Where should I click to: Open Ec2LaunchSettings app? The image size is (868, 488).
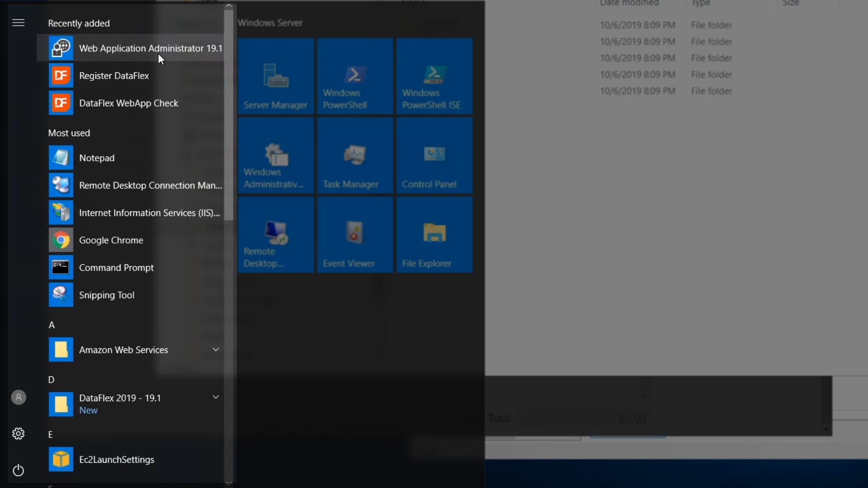pyautogui.click(x=117, y=460)
